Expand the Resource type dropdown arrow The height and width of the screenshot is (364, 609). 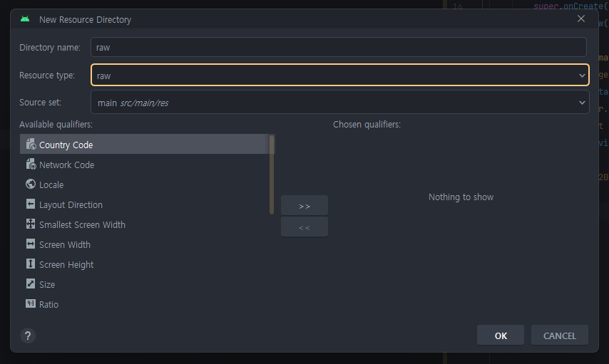(582, 76)
